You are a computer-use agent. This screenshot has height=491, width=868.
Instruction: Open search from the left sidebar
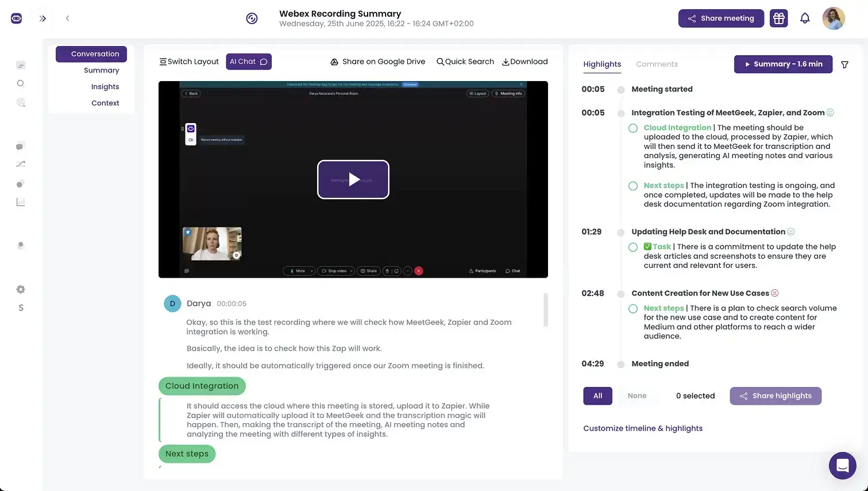[x=21, y=83]
